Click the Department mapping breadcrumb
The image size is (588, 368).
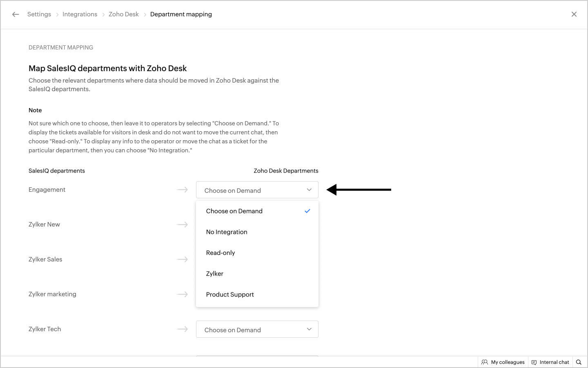pyautogui.click(x=181, y=14)
